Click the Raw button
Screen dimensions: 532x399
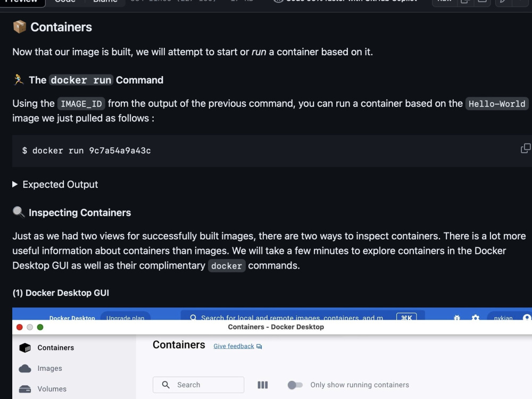point(444,2)
